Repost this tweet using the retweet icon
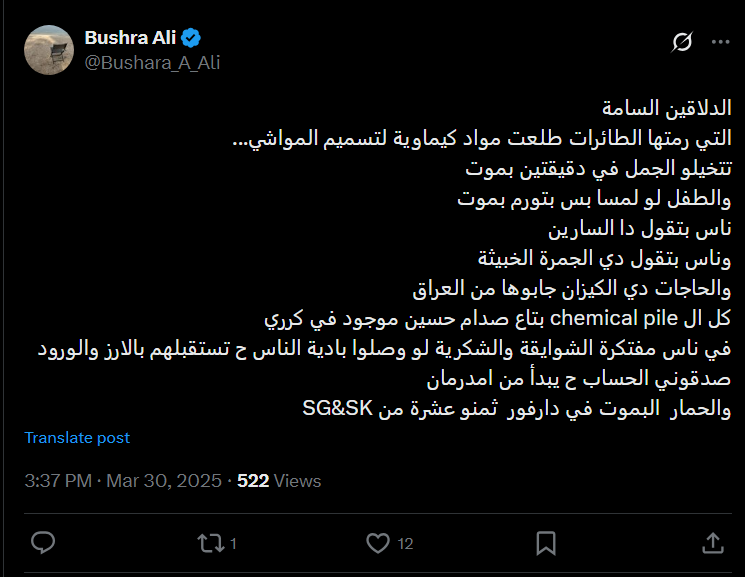The width and height of the screenshot is (745, 577). point(210,543)
